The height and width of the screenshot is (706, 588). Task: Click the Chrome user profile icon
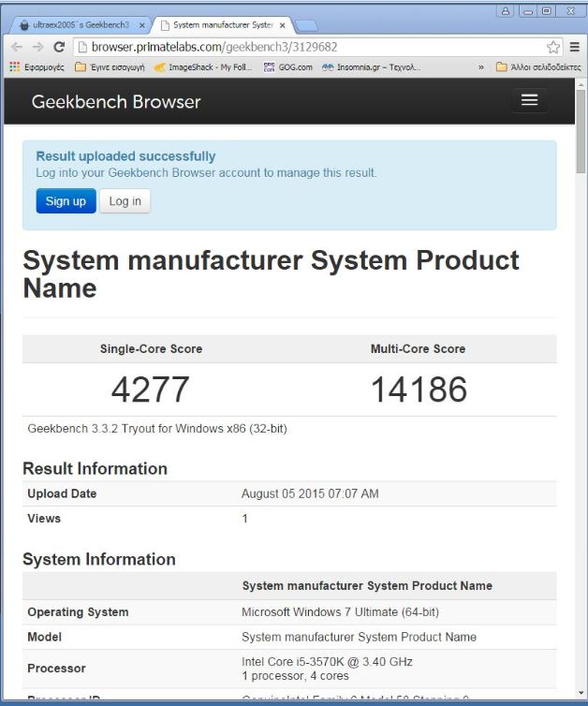(x=506, y=11)
